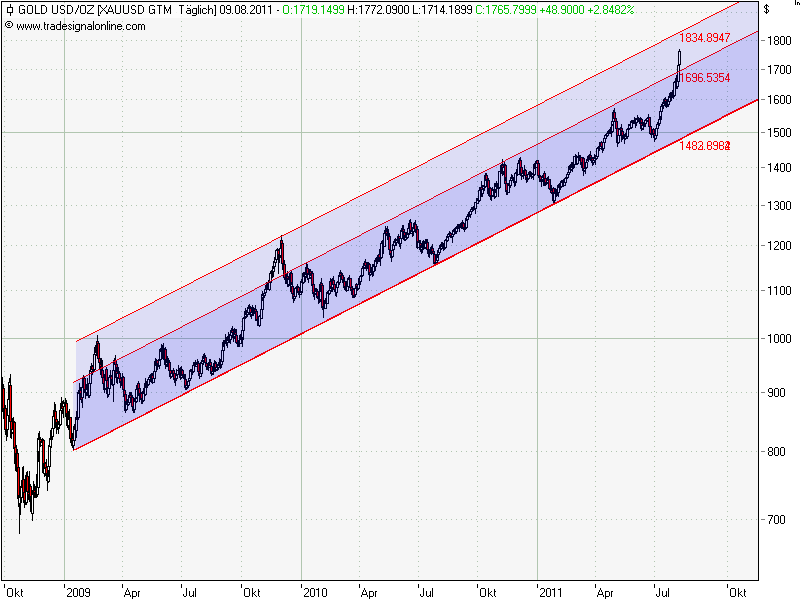Click the $ currency label above price axis

(766, 10)
